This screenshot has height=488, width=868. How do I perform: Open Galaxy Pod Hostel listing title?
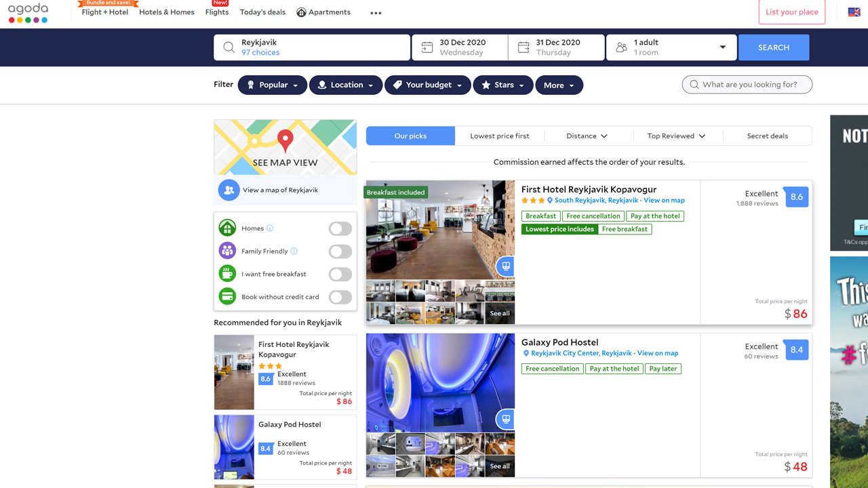[559, 342]
